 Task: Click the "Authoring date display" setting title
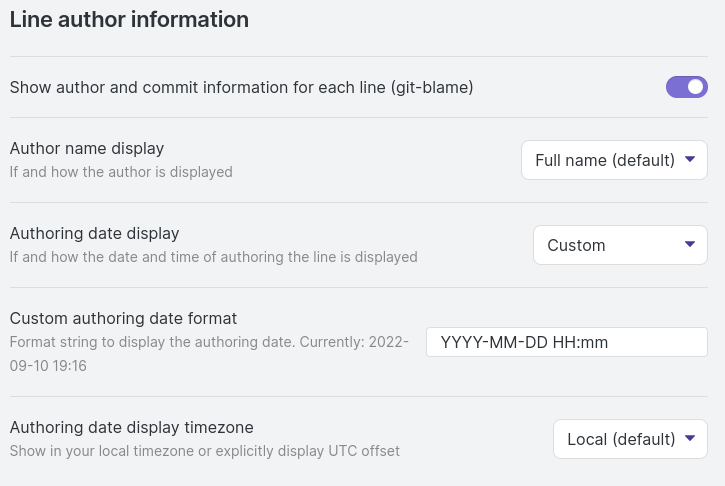(94, 233)
